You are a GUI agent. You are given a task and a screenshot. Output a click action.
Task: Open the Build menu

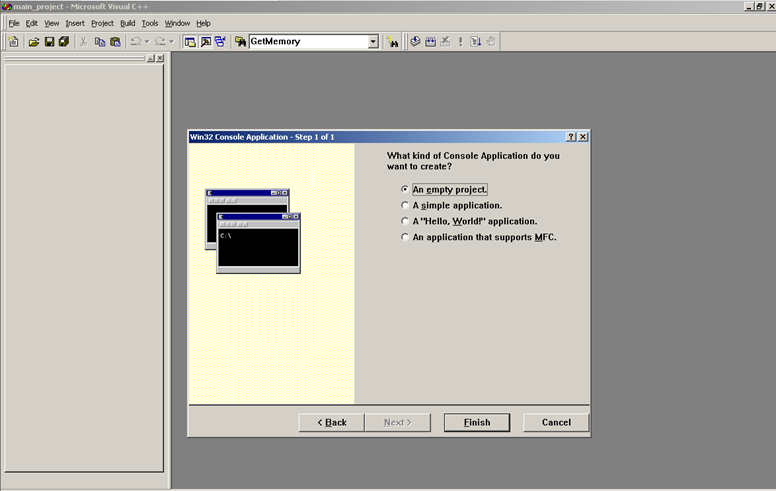click(128, 23)
